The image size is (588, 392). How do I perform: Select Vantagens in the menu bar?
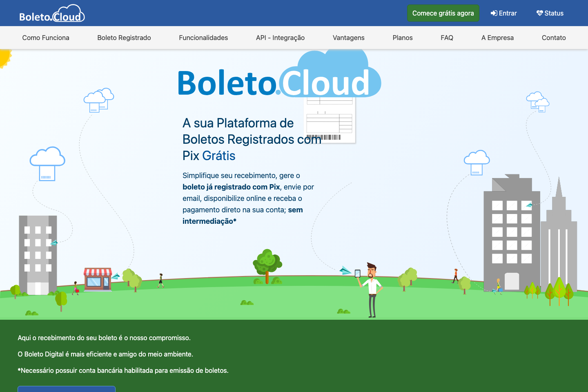click(348, 38)
